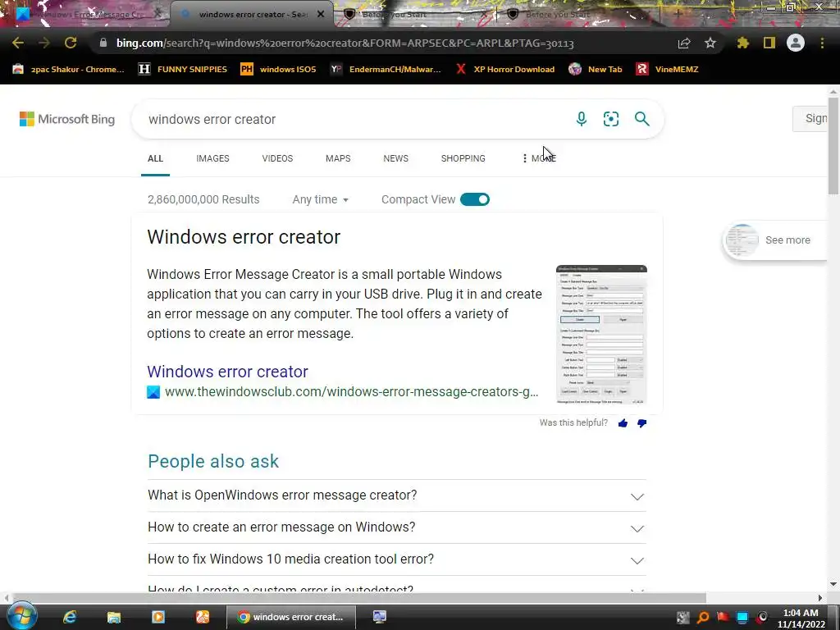This screenshot has height=630, width=840.
Task: Open the extensions puzzle icon
Action: tap(742, 43)
